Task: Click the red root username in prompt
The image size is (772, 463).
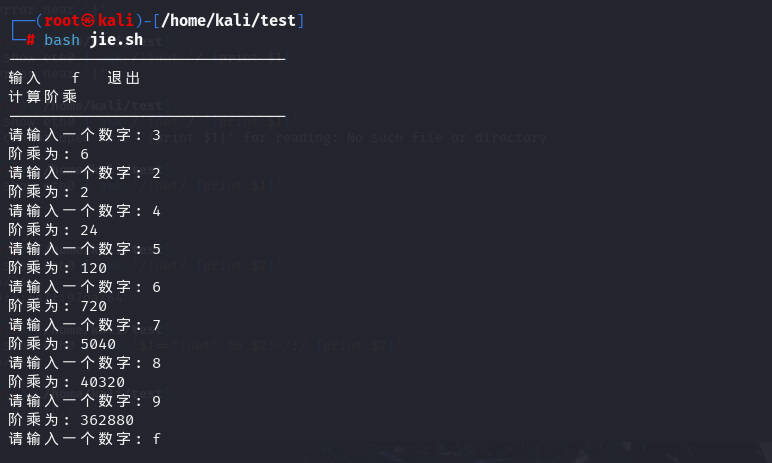Action: 62,21
